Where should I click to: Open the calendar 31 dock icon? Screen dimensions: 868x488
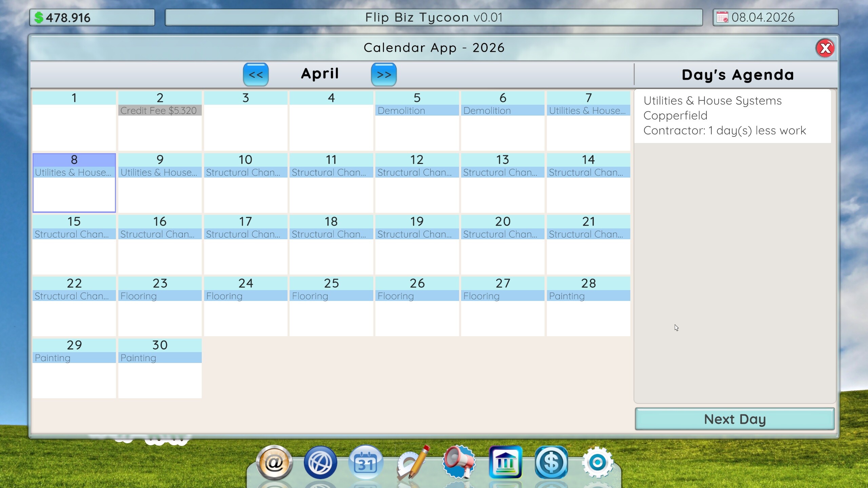click(x=366, y=462)
